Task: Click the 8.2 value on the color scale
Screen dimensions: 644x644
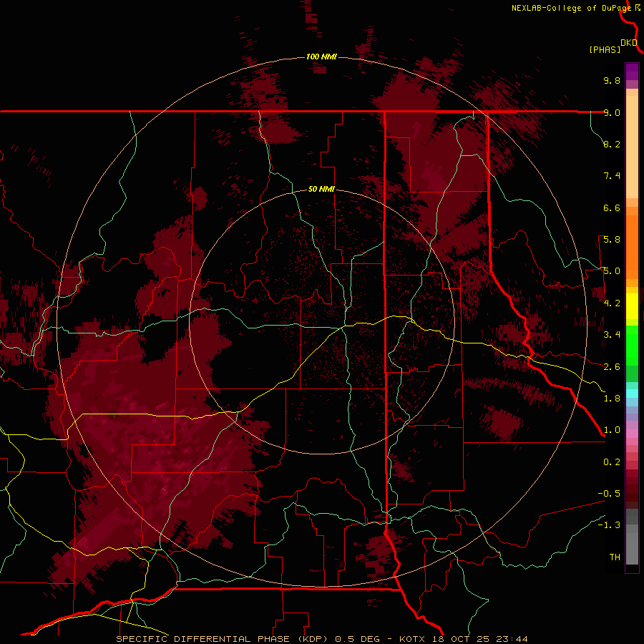Action: pyautogui.click(x=612, y=144)
